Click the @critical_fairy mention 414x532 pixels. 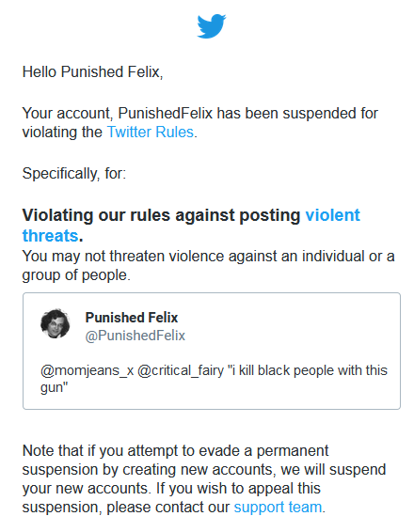click(x=181, y=370)
